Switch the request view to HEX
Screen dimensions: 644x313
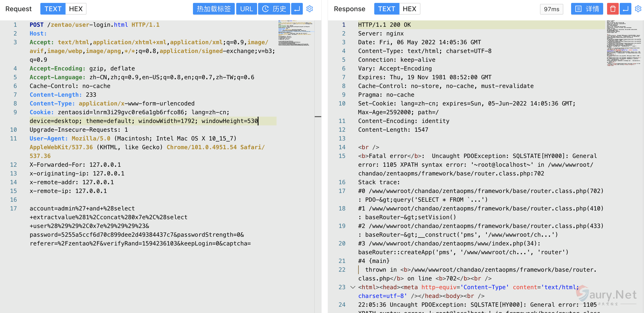(76, 9)
